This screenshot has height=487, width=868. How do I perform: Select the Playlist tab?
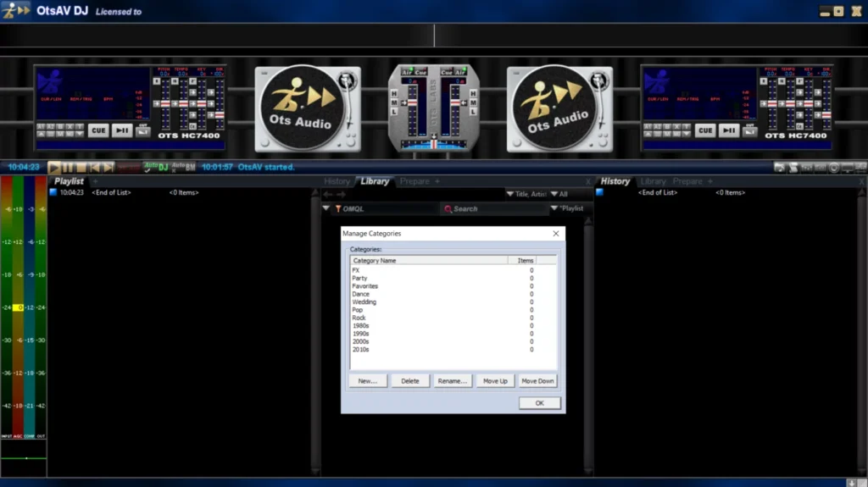pos(69,181)
